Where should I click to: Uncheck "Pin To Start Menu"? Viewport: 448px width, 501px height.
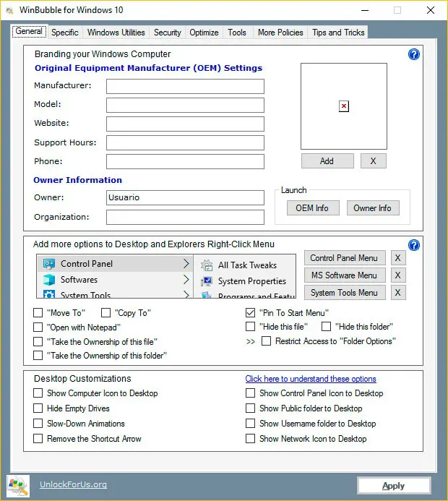[250, 312]
